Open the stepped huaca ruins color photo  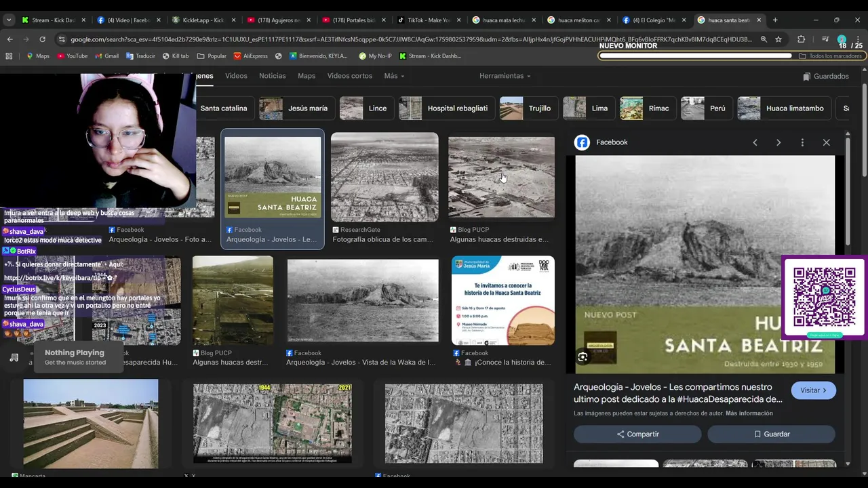tap(91, 424)
